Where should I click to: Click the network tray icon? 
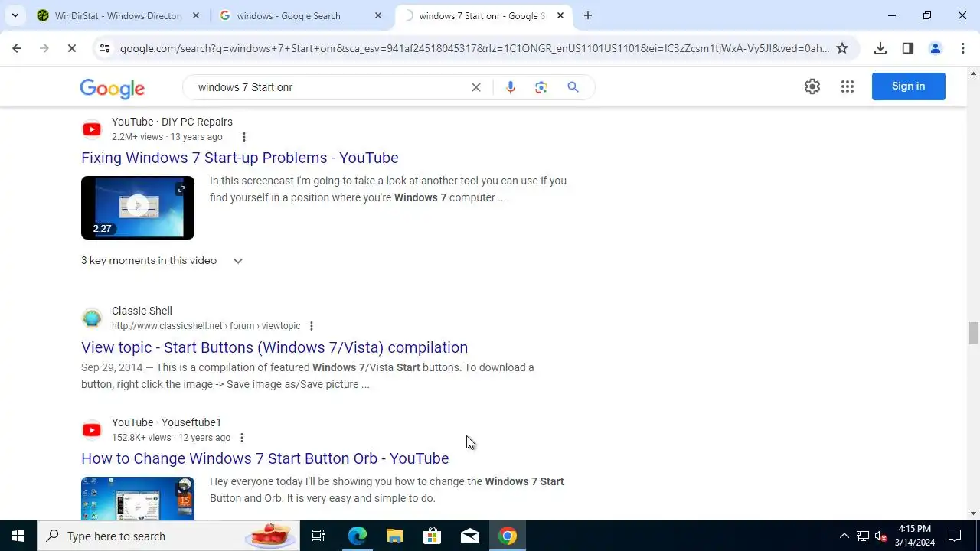pos(863,536)
